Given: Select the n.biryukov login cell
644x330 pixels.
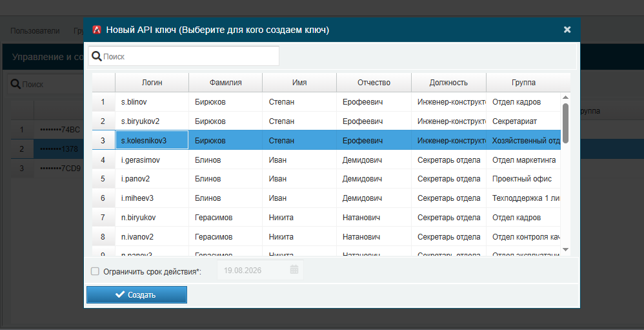Looking at the screenshot, I should 152,218.
